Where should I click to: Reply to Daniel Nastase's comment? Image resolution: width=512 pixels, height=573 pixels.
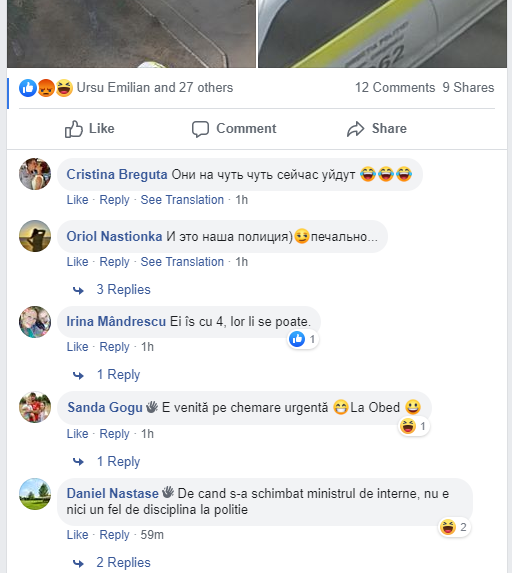(x=114, y=535)
